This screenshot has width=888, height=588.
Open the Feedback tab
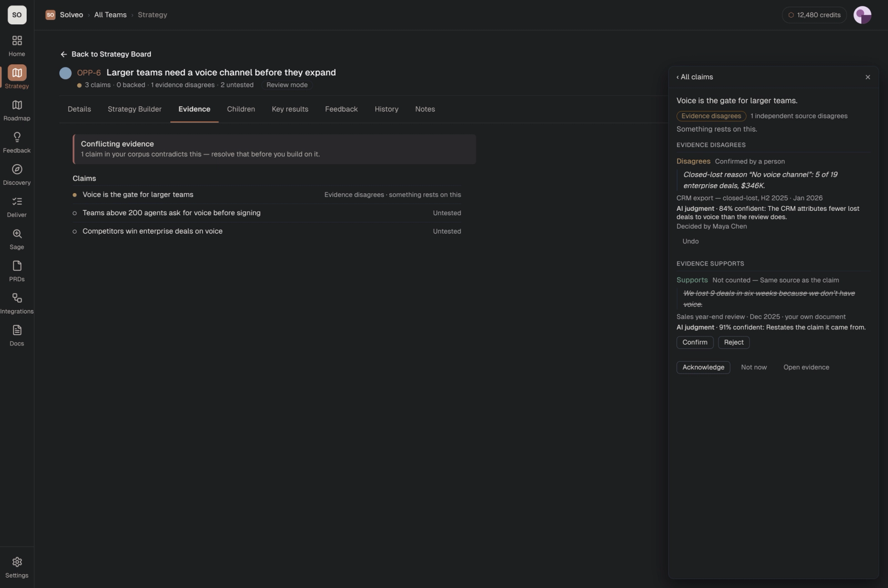point(341,109)
